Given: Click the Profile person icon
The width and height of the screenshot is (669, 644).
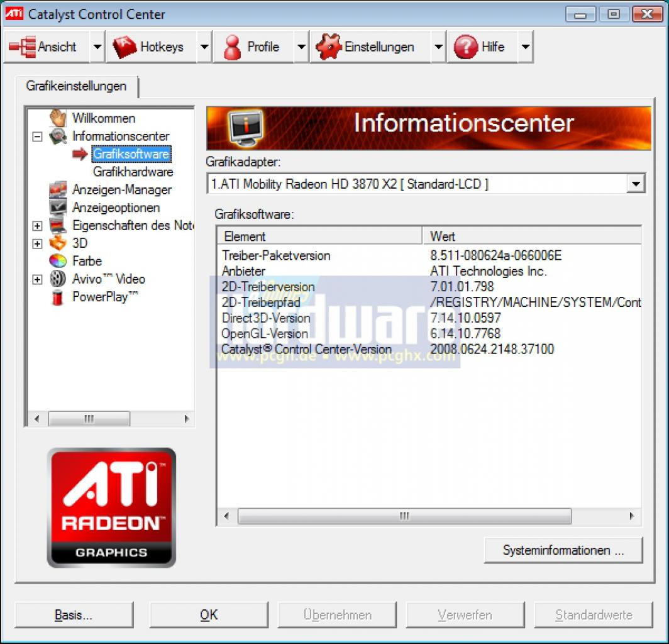Looking at the screenshot, I should coord(232,47).
